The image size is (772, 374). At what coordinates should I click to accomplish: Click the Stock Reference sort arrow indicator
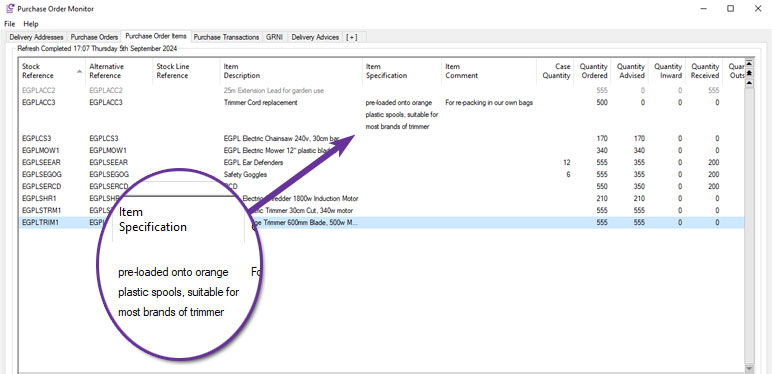pos(79,71)
